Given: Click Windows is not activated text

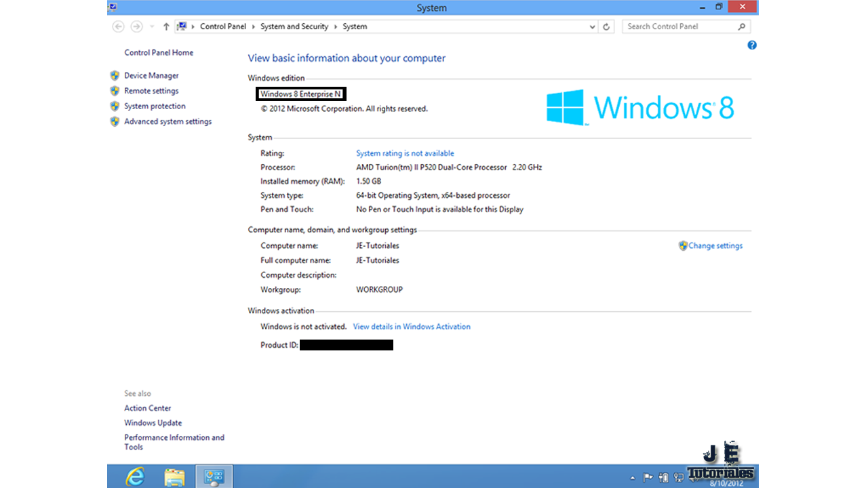Looking at the screenshot, I should [x=303, y=326].
